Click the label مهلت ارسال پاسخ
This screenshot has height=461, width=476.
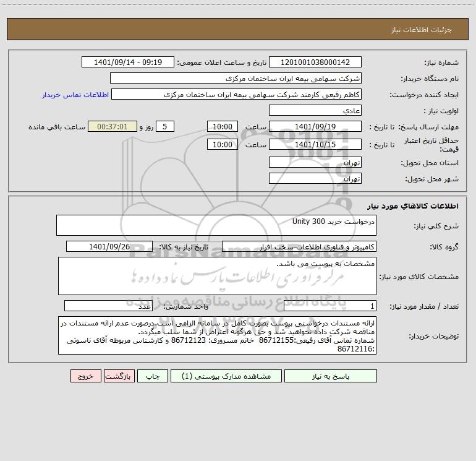coord(428,127)
